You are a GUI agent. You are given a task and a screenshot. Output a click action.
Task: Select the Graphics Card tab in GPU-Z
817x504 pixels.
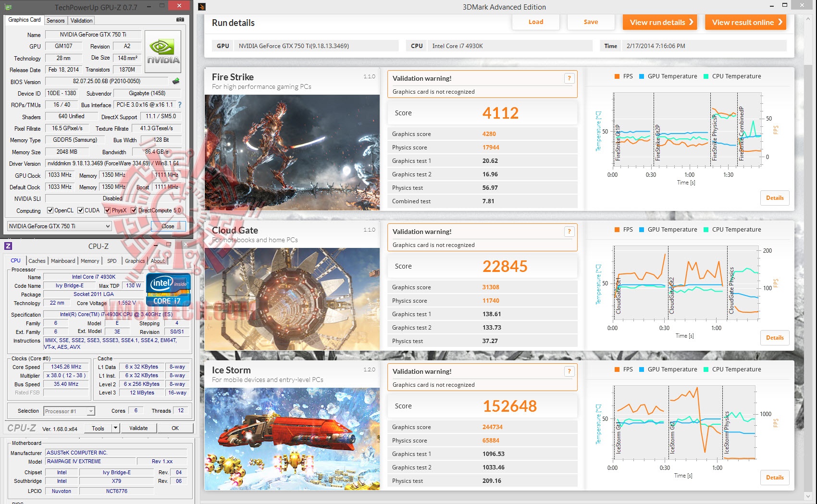25,20
